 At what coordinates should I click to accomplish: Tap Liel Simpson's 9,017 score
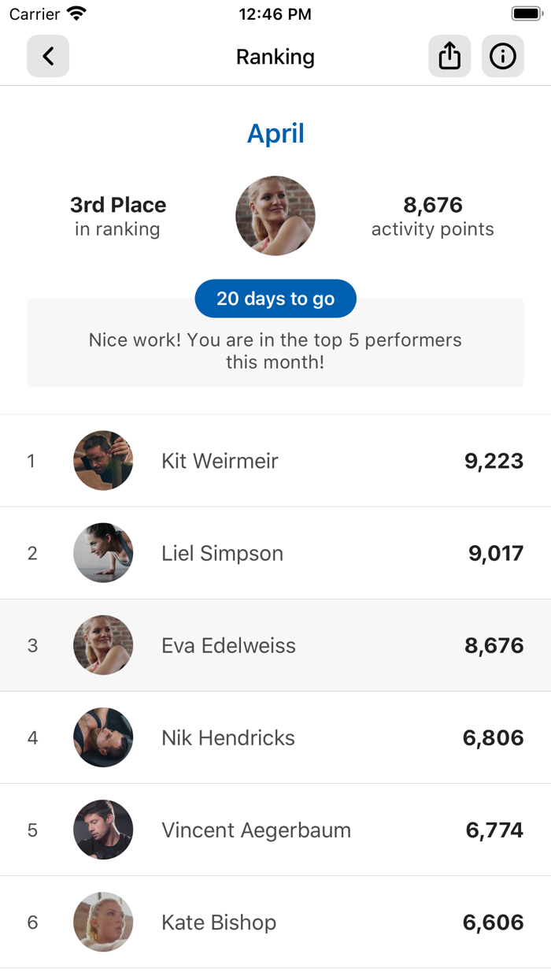click(496, 553)
